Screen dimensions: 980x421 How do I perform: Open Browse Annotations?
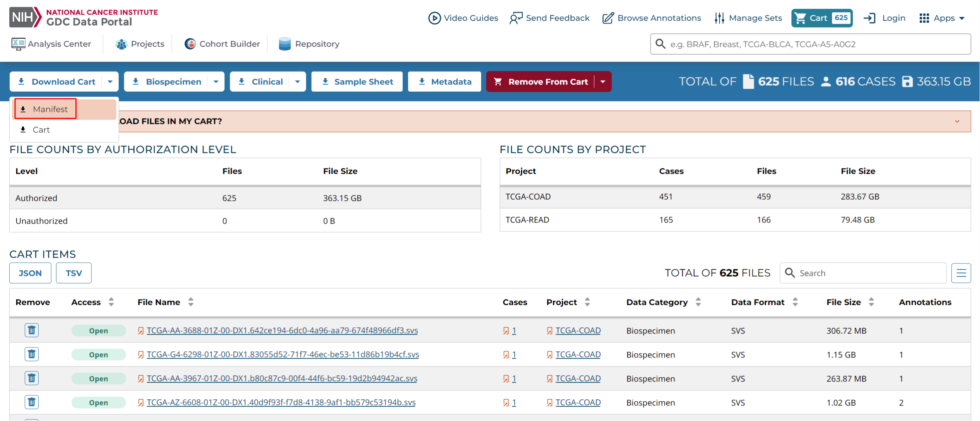click(x=652, y=18)
